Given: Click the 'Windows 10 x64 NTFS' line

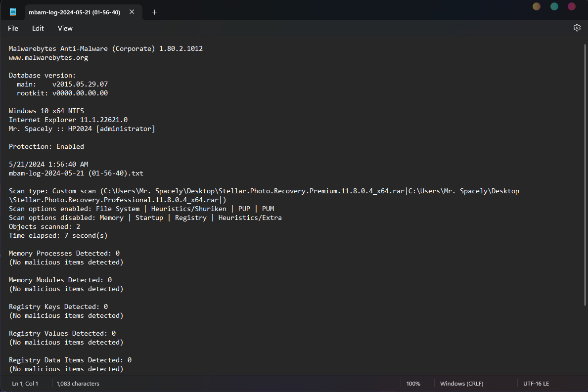Looking at the screenshot, I should point(46,111).
